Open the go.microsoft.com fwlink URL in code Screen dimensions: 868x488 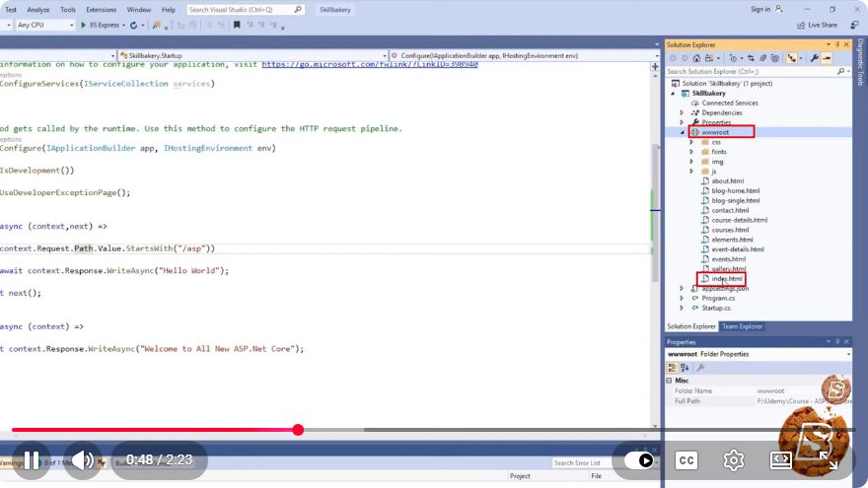370,64
